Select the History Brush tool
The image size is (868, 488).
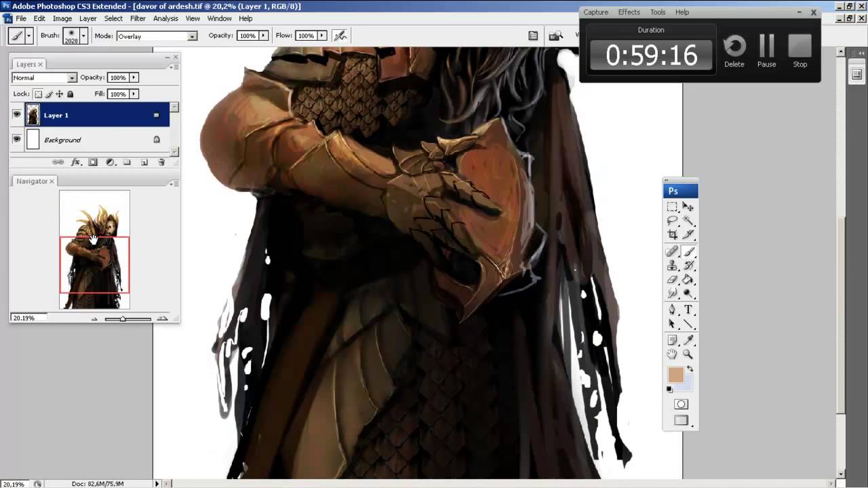[x=688, y=266]
